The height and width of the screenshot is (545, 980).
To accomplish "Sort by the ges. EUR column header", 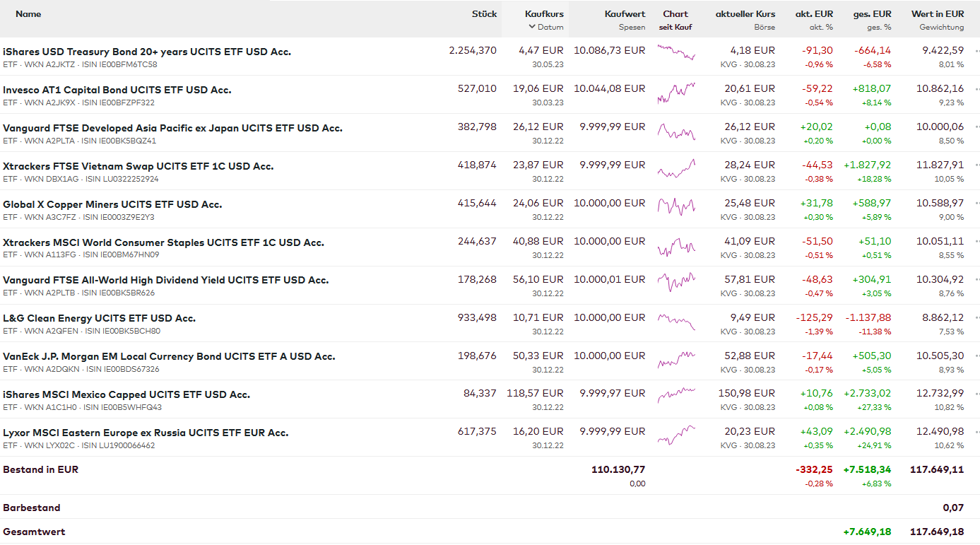I will click(872, 14).
